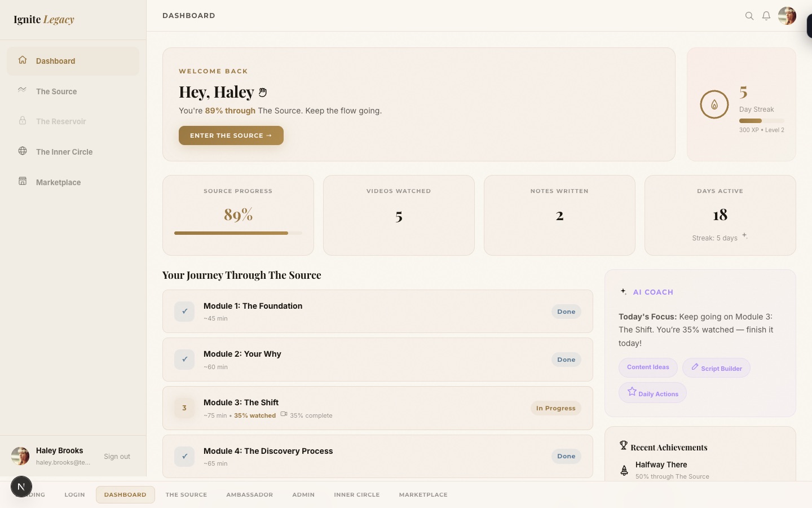Image resolution: width=812 pixels, height=508 pixels.
Task: Click Sign out next to Haley Brooks
Action: 117,456
